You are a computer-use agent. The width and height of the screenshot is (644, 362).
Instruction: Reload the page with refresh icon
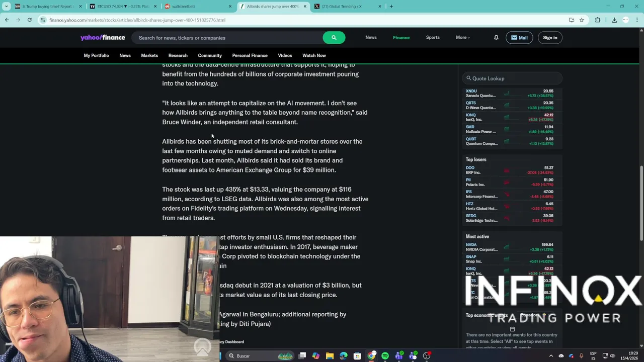pyautogui.click(x=30, y=20)
